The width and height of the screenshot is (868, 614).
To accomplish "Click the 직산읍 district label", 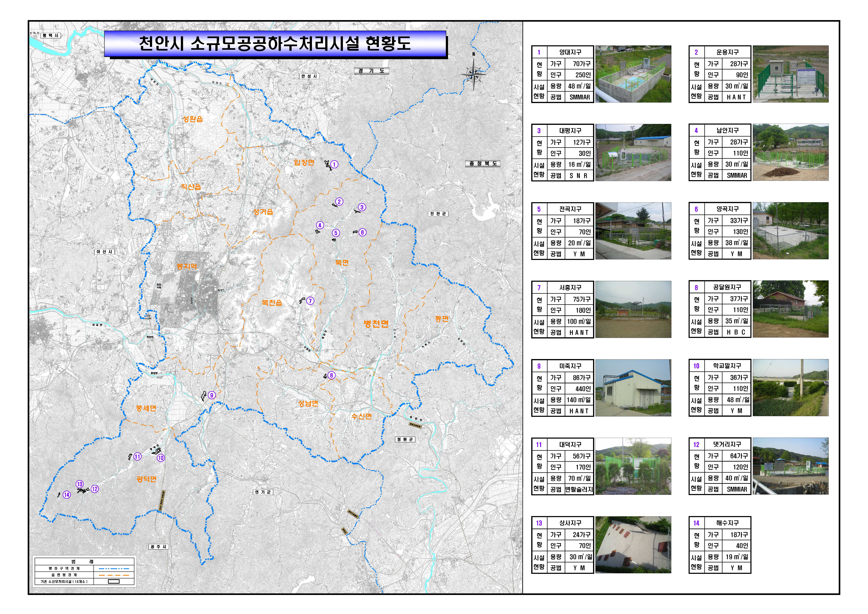I will click(191, 187).
